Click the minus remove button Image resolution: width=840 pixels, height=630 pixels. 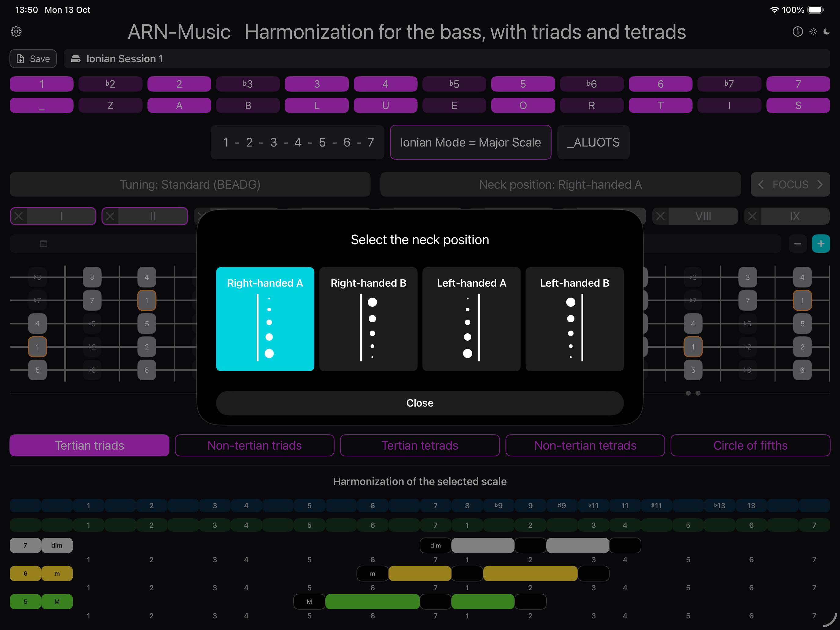pos(798,243)
